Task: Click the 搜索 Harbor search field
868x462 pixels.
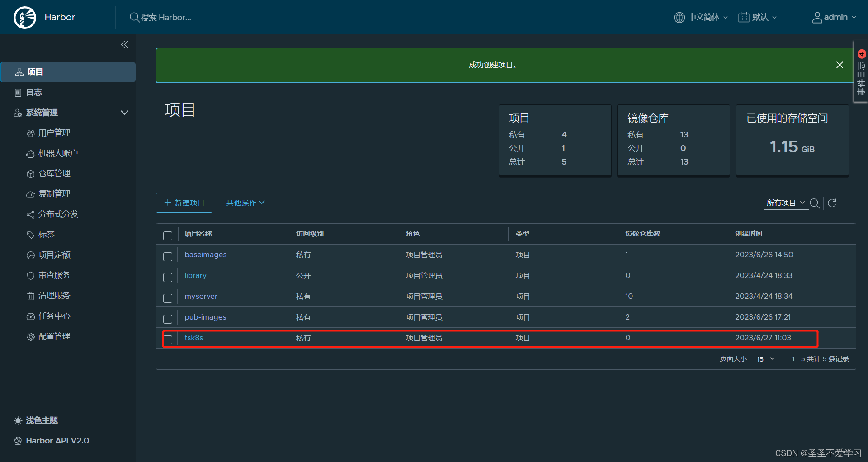Action: [165, 18]
